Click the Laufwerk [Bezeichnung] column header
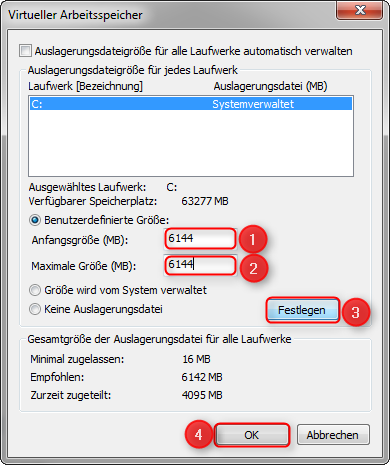390x465 pixels. tap(85, 86)
